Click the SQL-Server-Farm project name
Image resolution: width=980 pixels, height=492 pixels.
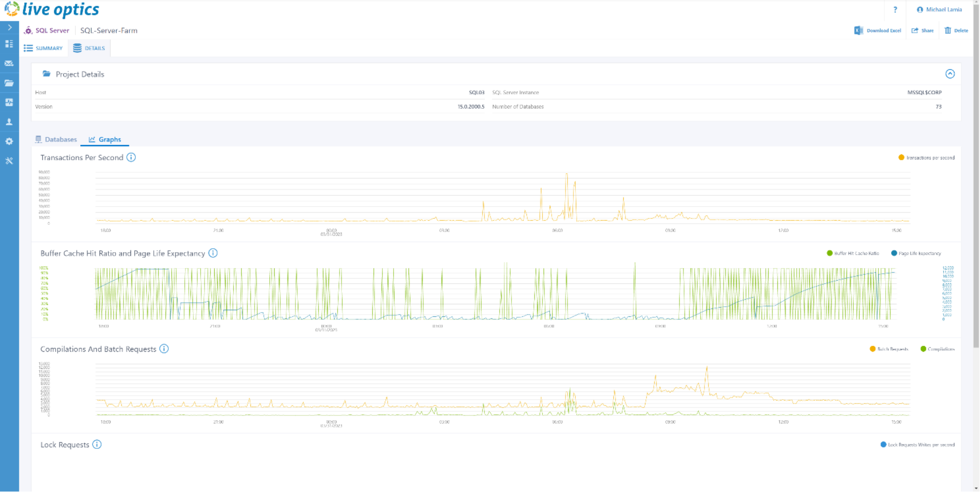click(x=109, y=30)
